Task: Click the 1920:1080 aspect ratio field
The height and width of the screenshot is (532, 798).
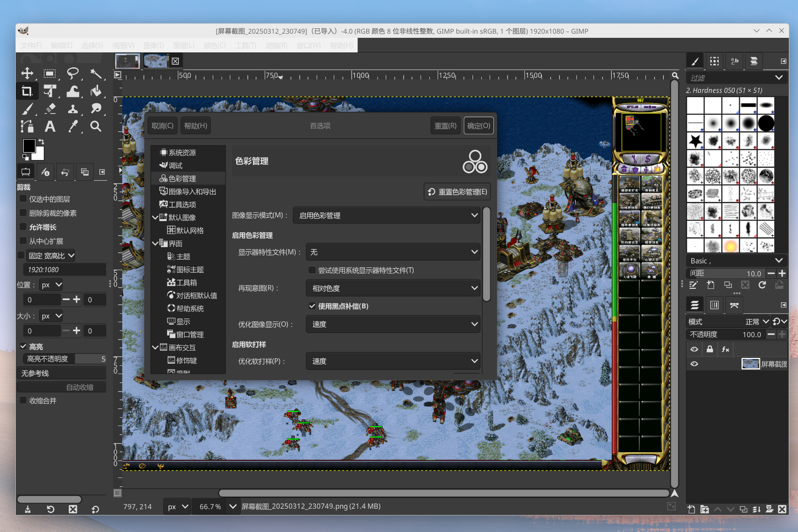Action: (x=65, y=270)
